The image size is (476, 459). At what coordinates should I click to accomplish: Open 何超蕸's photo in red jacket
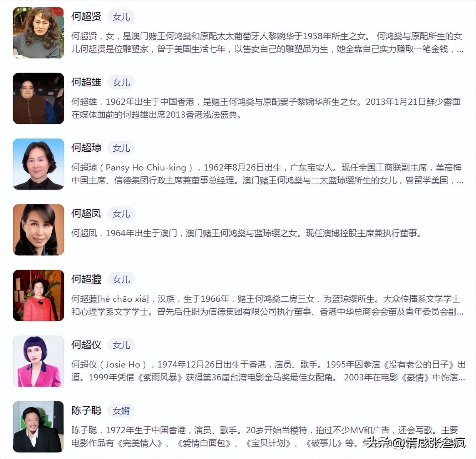(39, 296)
